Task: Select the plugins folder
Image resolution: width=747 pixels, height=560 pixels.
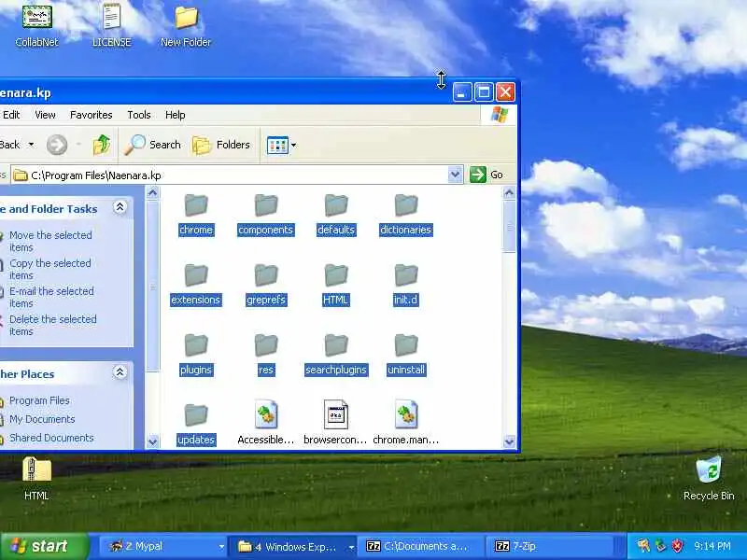Action: tap(196, 356)
